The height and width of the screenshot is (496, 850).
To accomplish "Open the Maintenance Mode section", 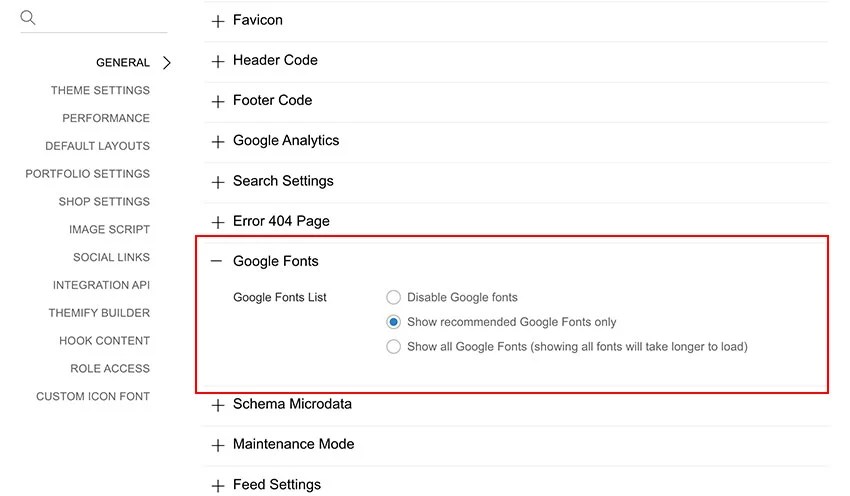I will click(x=293, y=444).
